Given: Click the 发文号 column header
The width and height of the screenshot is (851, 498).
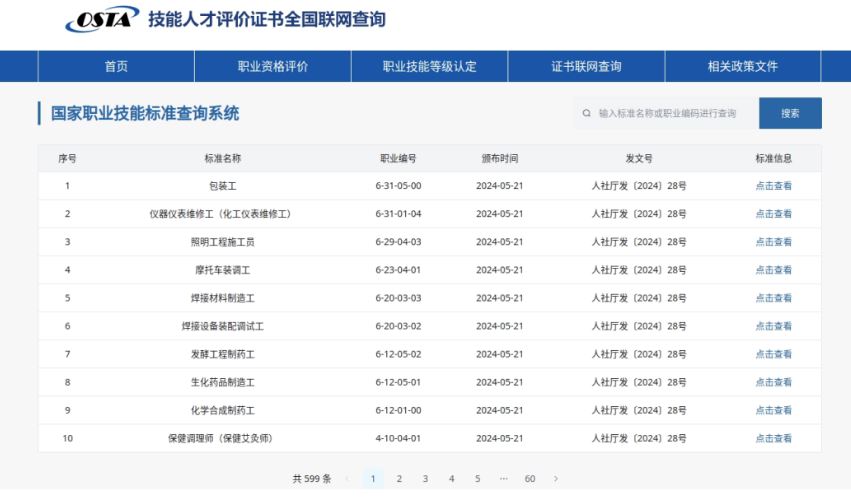Looking at the screenshot, I should [x=639, y=158].
